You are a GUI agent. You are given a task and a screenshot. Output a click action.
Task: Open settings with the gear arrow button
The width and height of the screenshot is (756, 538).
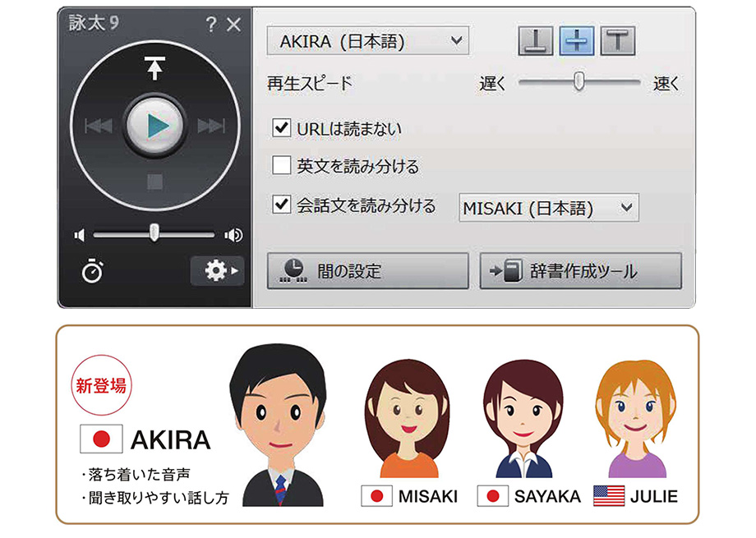coord(218,271)
